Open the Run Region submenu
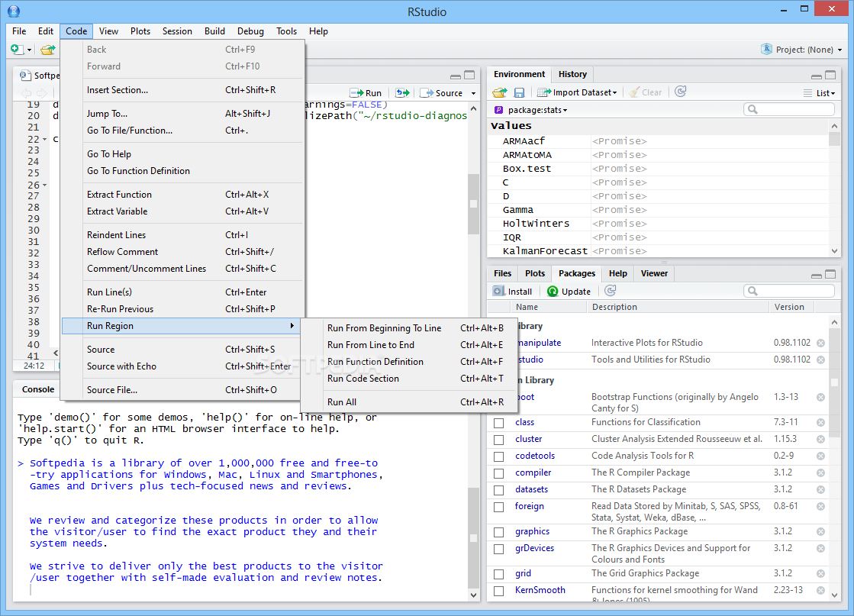The height and width of the screenshot is (616, 854). pyautogui.click(x=180, y=326)
